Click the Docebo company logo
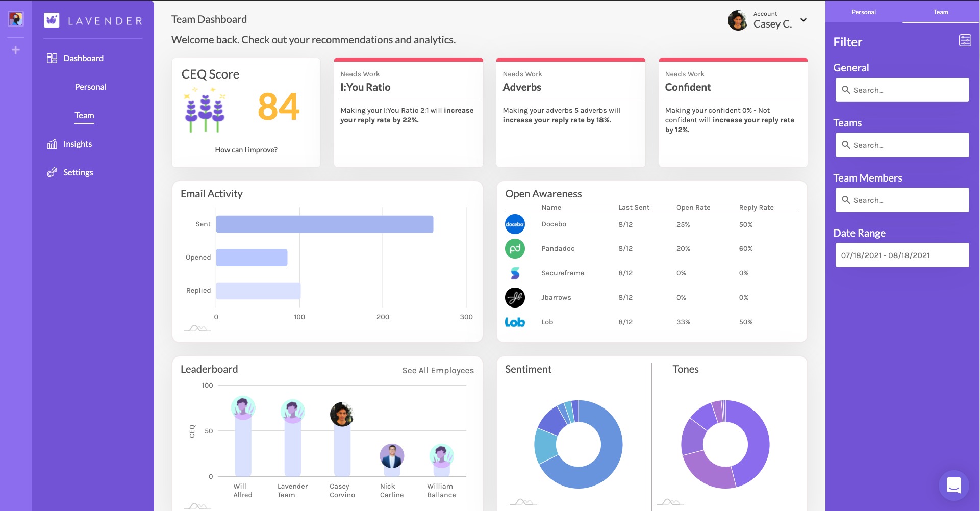Screen dimensions: 980x511 point(515,224)
